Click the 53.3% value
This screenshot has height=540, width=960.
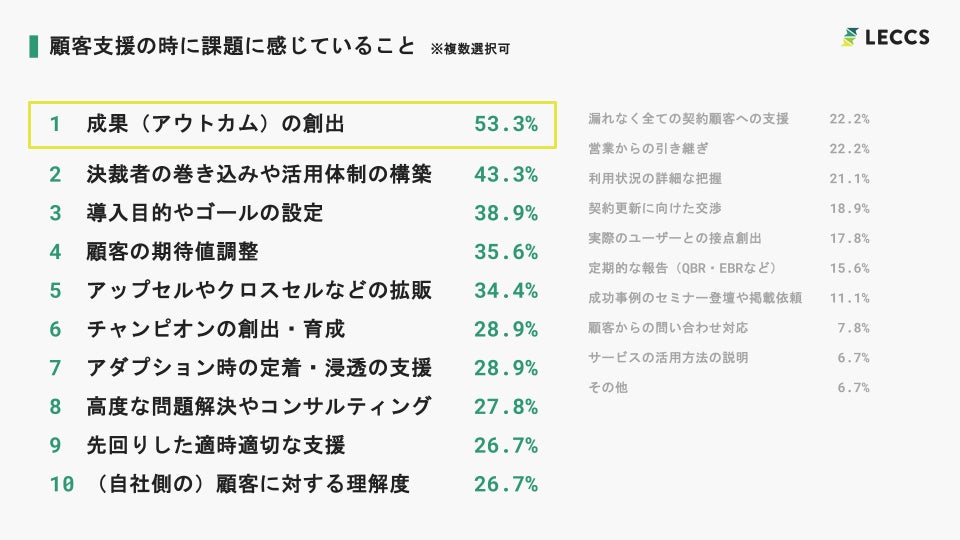tap(505, 124)
